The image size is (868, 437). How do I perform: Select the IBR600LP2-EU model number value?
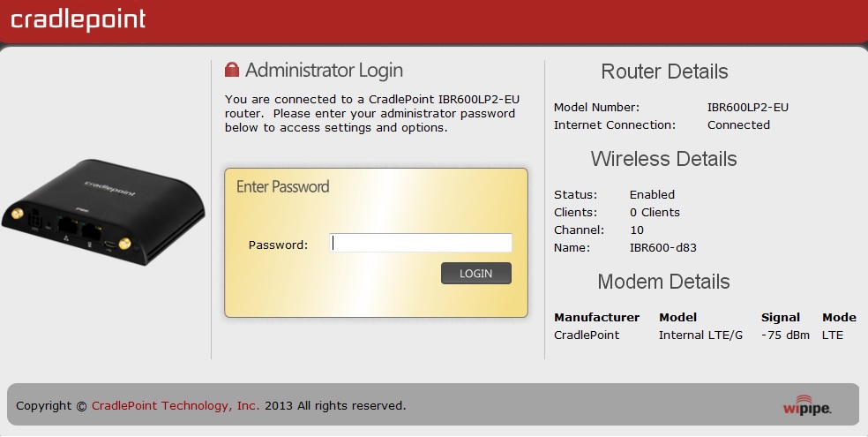click(747, 108)
